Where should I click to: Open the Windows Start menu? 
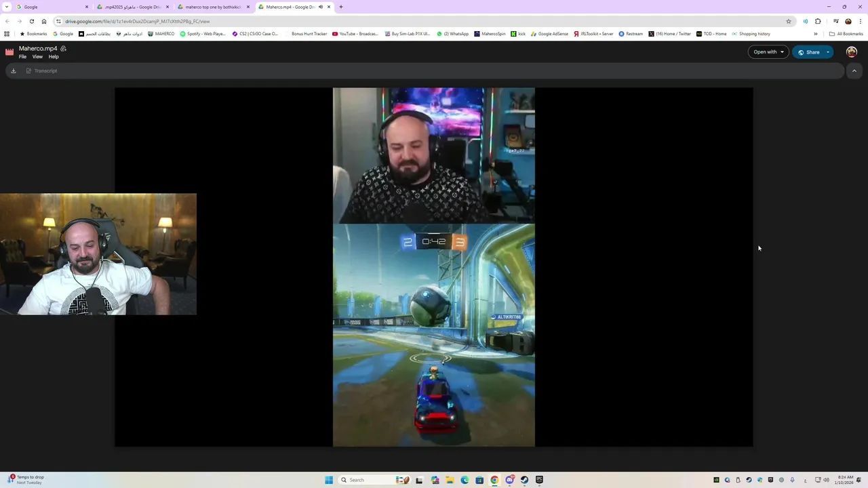[329, 480]
